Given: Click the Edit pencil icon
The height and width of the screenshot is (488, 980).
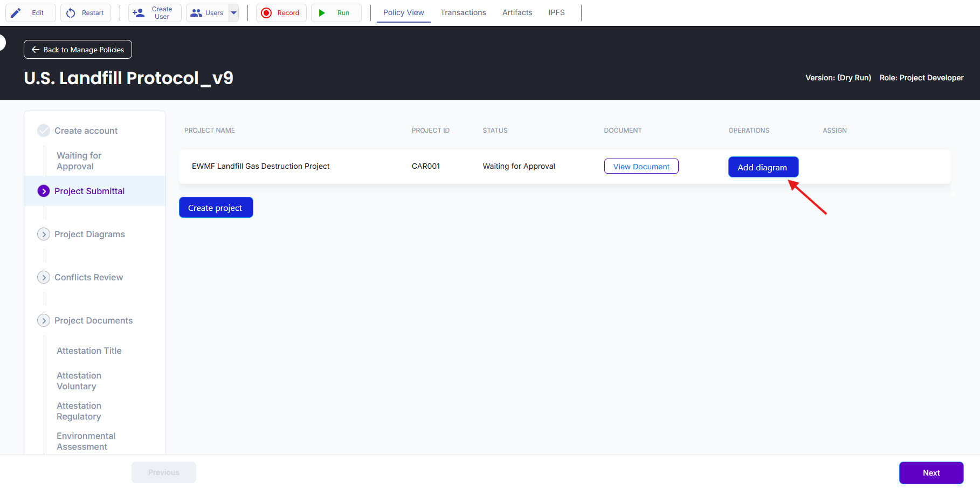Looking at the screenshot, I should pyautogui.click(x=16, y=13).
